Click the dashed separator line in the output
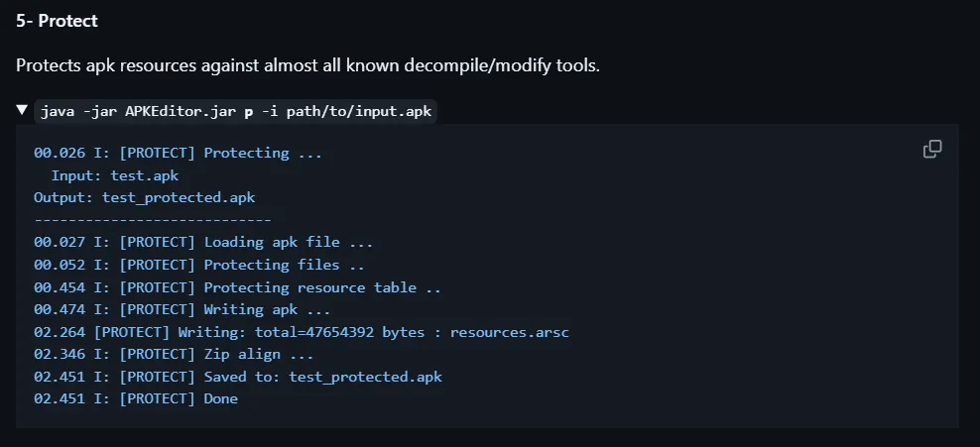This screenshot has width=980, height=447. point(152,220)
